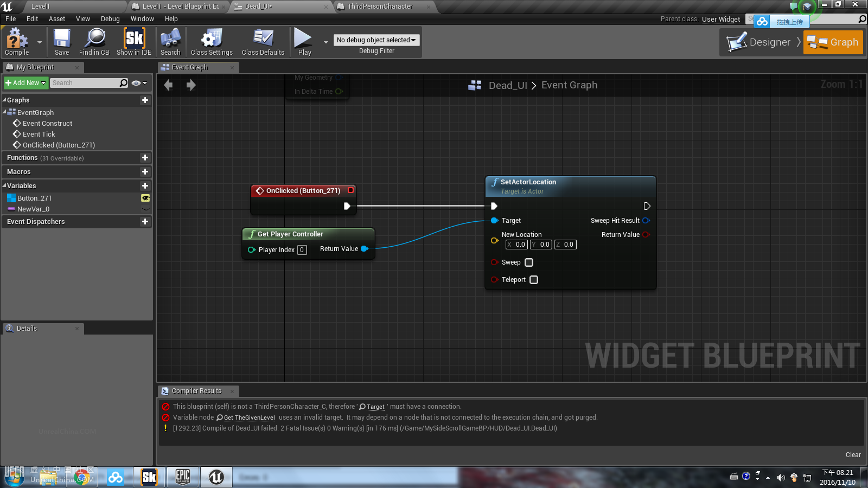Screen dimensions: 868x488
Task: Follow Get TheGivenLevel link
Action: (x=249, y=418)
